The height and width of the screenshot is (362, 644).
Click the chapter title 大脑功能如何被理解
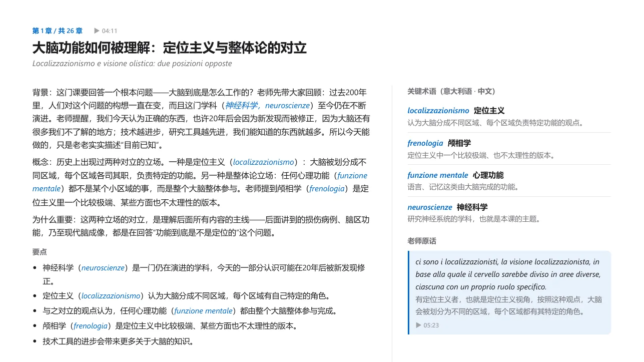pos(170,48)
